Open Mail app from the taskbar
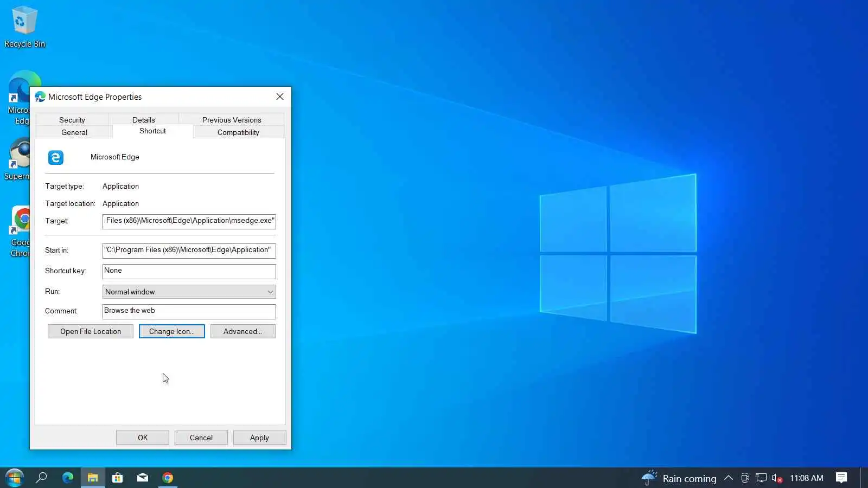 (x=143, y=478)
